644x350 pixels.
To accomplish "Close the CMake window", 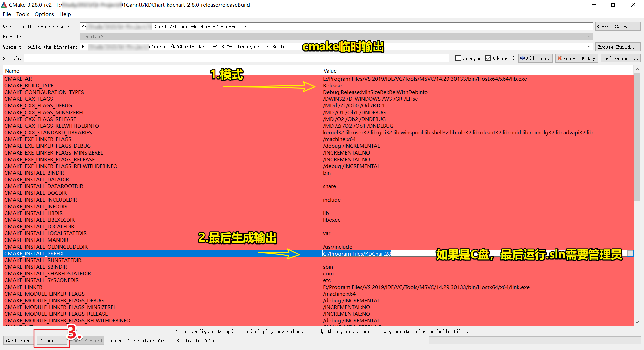I will pyautogui.click(x=633, y=5).
